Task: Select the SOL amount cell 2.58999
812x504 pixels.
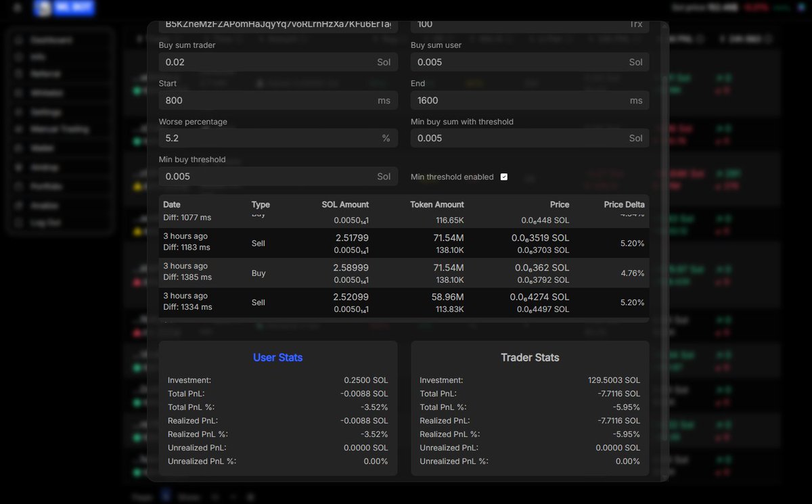Action: (351, 268)
